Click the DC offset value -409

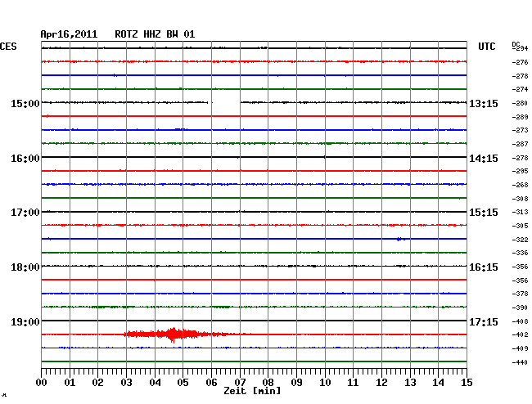(520, 348)
